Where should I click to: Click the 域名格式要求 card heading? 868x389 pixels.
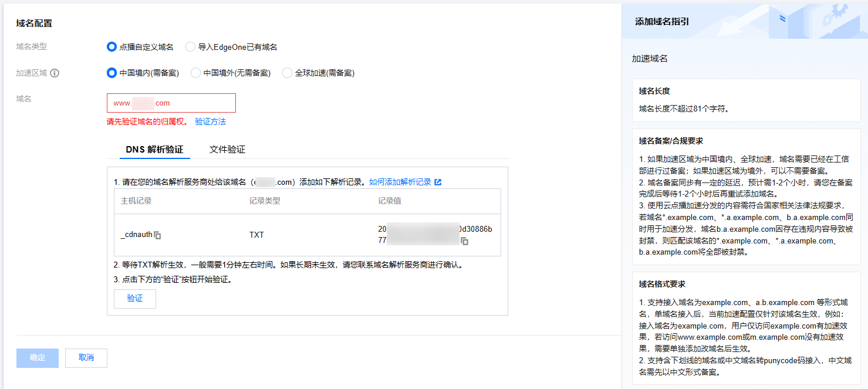click(662, 284)
